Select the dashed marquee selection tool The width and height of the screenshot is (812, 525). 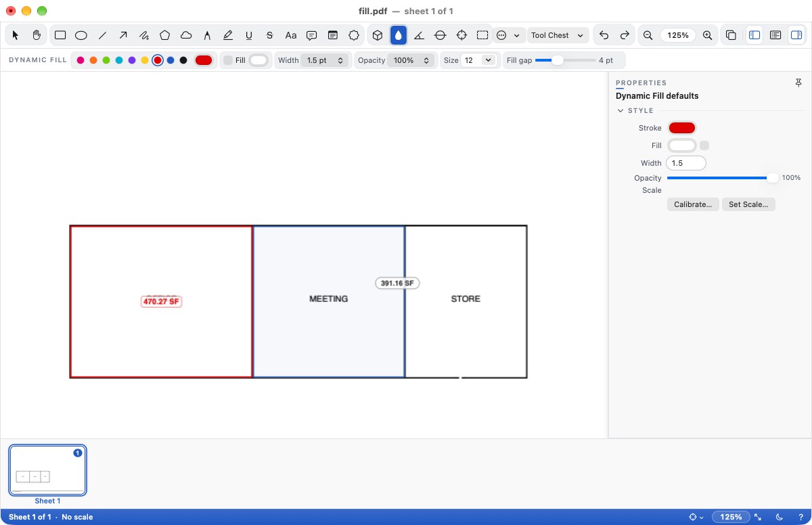[482, 35]
